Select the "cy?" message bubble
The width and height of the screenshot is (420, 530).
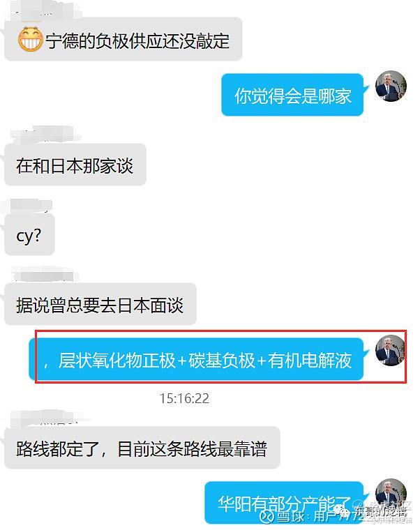point(29,234)
